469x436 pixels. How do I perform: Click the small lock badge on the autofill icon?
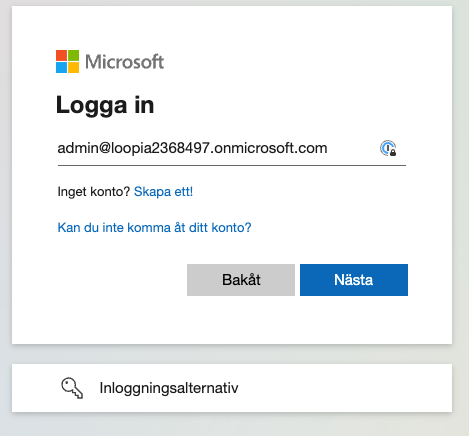393,153
